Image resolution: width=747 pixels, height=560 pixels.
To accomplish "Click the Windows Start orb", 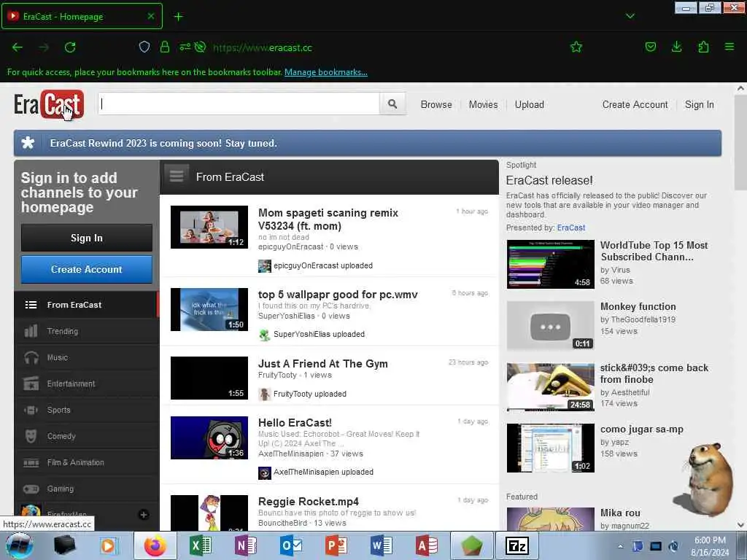I will (19, 545).
